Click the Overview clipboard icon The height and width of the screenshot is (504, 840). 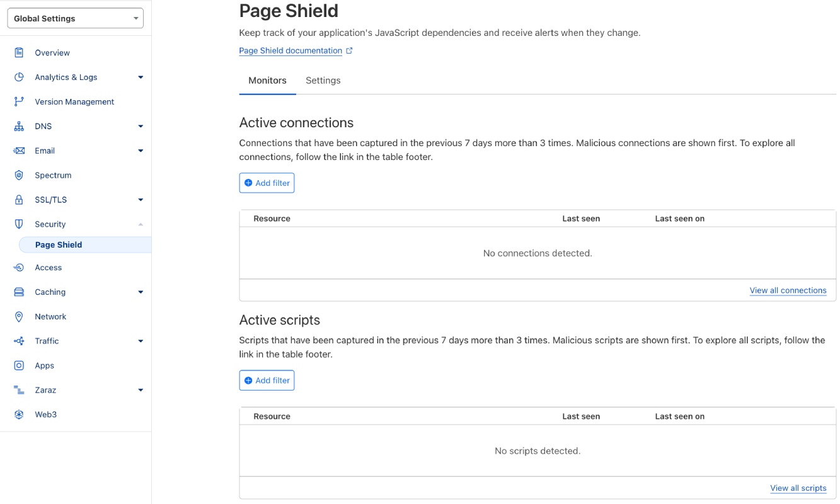coord(19,52)
